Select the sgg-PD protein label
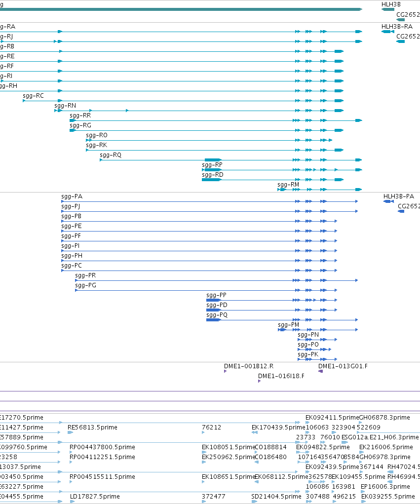Screen dimensions: 420x504 point(217,305)
